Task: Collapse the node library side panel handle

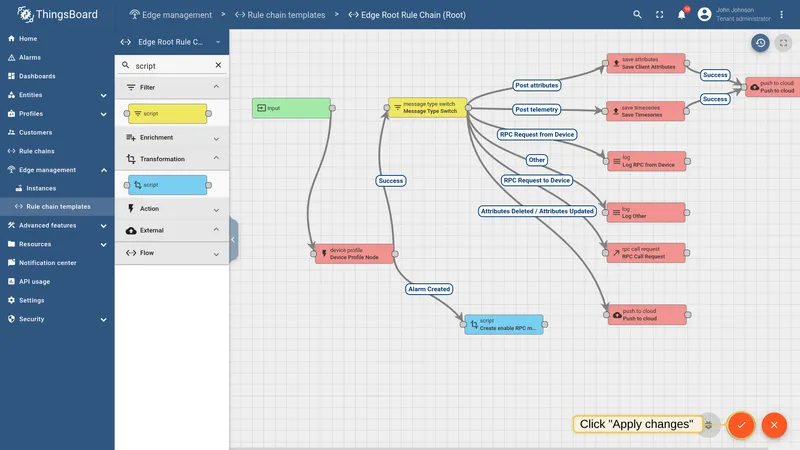Action: tap(234, 239)
